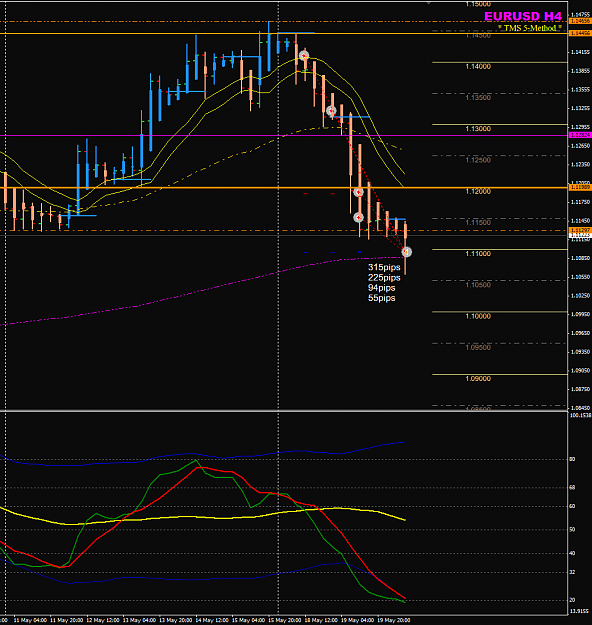Select the 1.12500 level label
The image size is (592, 625).
[x=478, y=160]
